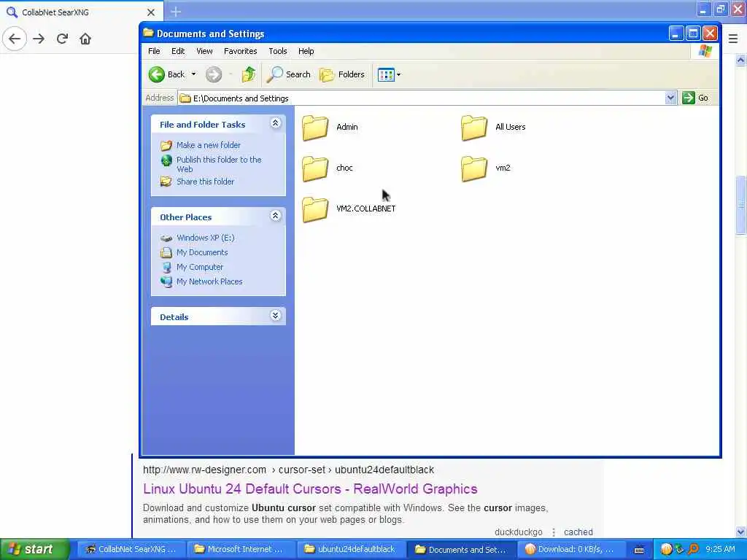Click the green Go button
This screenshot has height=560, width=747.
point(695,98)
